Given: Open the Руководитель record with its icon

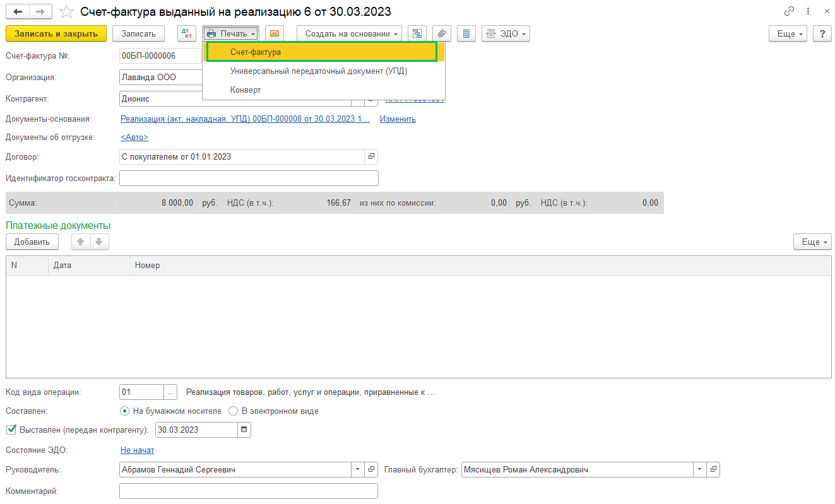Looking at the screenshot, I should [371, 469].
